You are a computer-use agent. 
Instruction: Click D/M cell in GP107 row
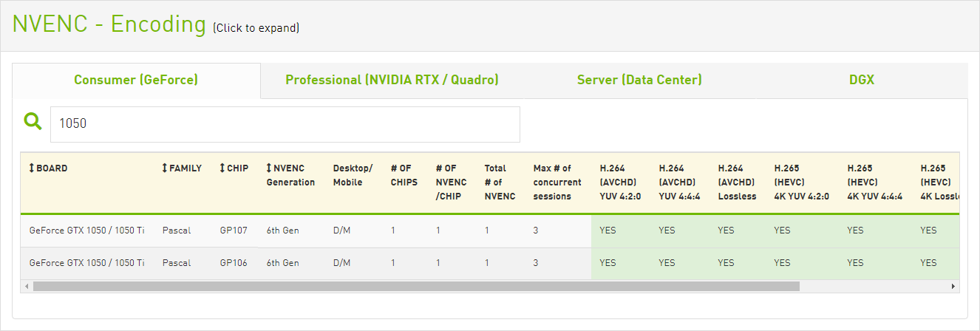(x=341, y=231)
